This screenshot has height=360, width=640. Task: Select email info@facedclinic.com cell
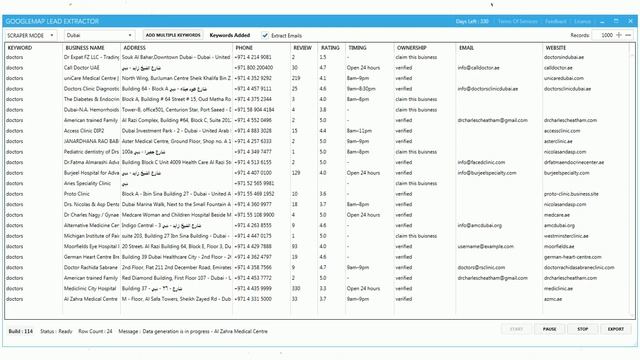[481, 162]
